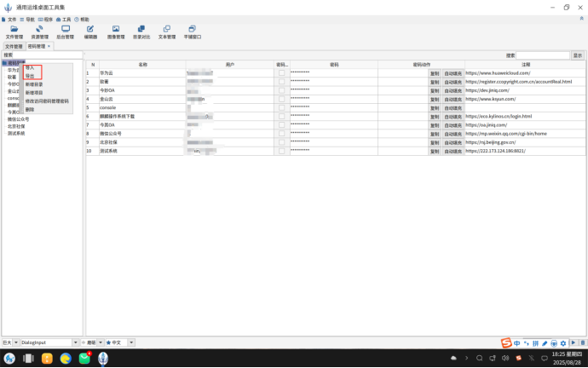Launch the 编辑器 editor tool
The image size is (588, 368).
click(x=90, y=32)
